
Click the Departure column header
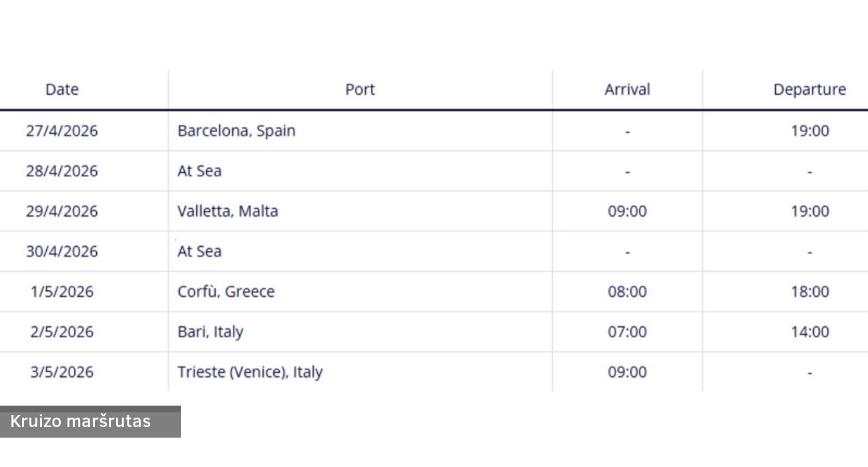point(809,89)
